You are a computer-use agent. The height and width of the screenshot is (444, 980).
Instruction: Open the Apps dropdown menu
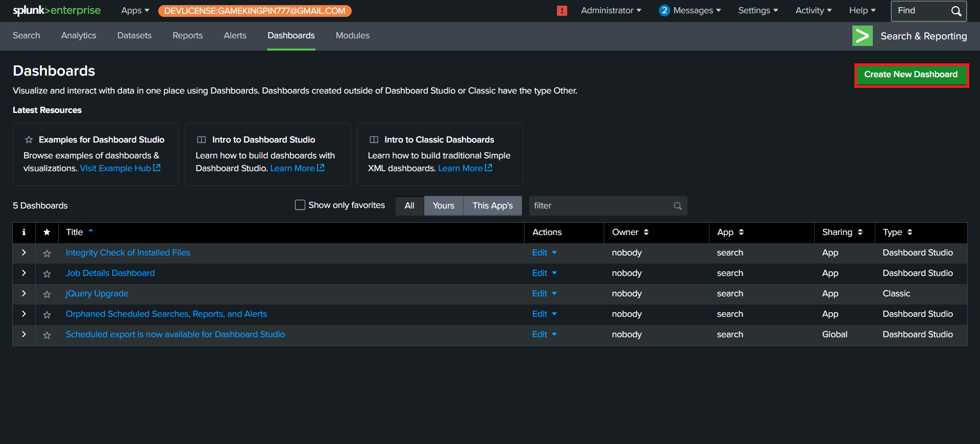[x=135, y=11]
